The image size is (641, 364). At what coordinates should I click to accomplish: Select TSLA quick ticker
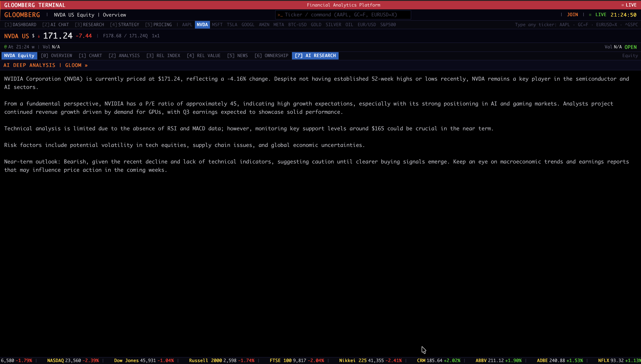(x=232, y=24)
